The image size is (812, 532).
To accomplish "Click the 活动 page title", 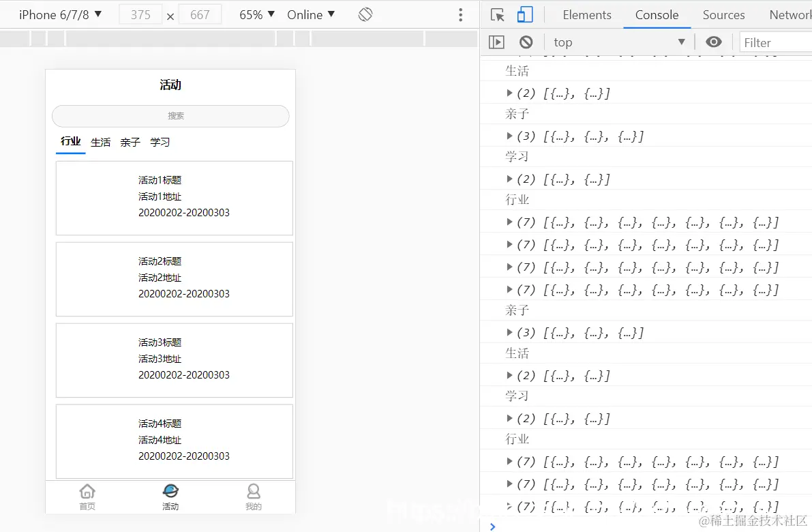I will tap(170, 85).
